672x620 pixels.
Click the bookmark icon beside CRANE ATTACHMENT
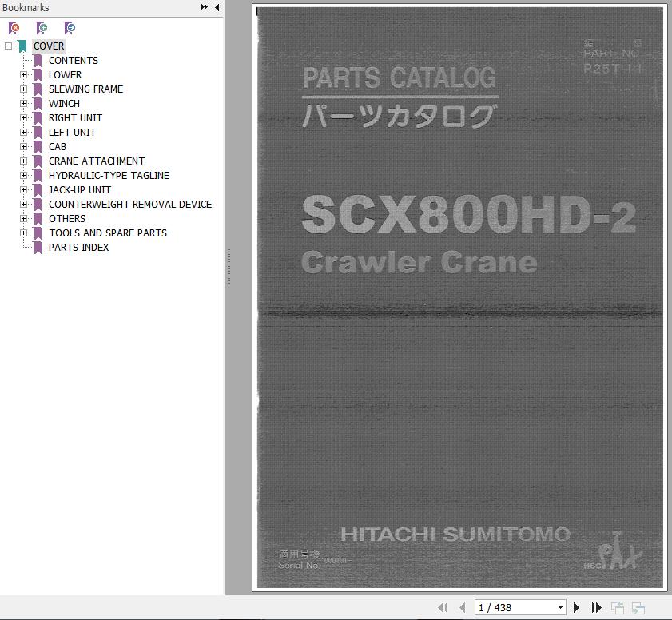tap(38, 161)
